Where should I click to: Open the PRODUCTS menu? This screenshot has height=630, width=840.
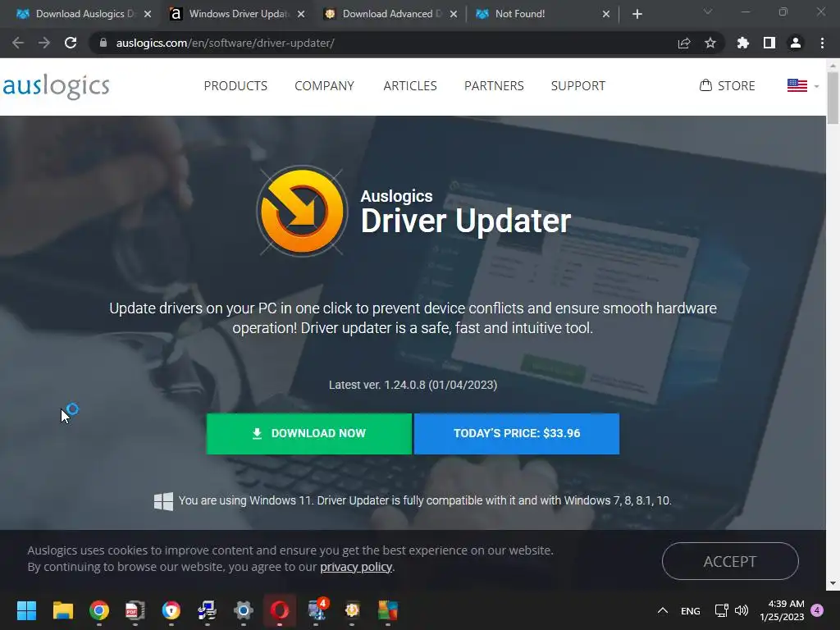pos(235,85)
